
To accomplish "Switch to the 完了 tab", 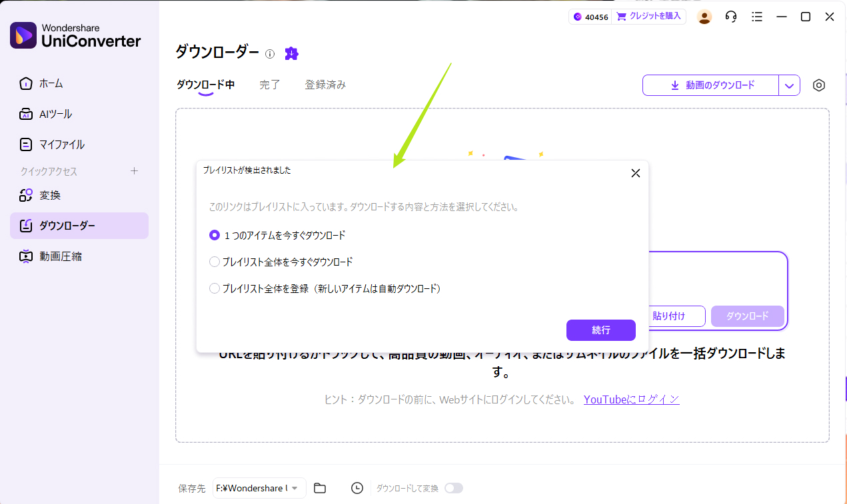I will [269, 85].
